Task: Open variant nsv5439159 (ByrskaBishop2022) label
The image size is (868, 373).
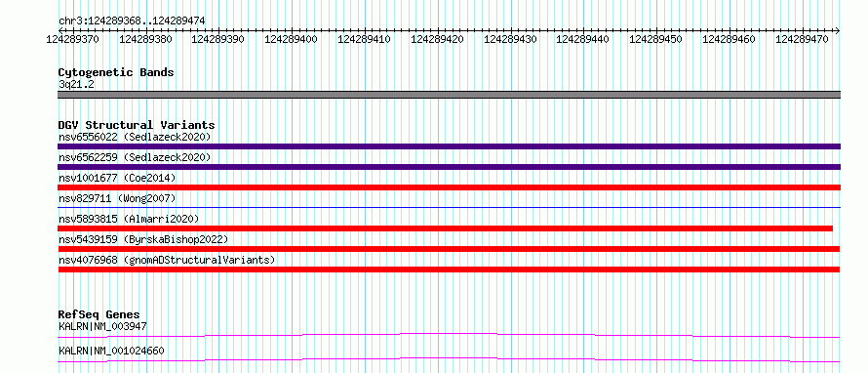Action: pos(143,239)
